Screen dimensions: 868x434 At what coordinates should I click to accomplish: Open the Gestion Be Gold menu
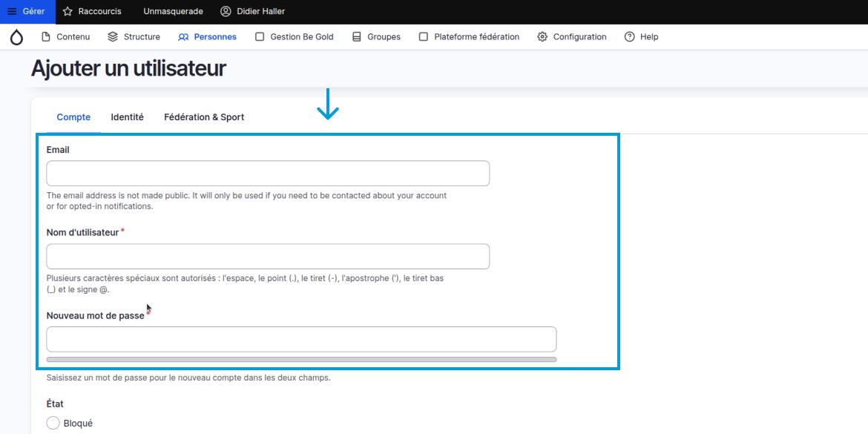295,37
